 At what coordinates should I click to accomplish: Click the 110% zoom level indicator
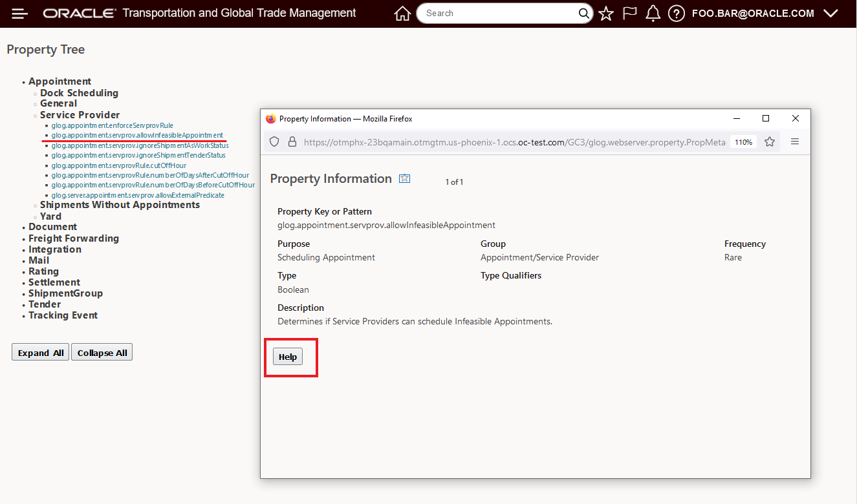click(744, 142)
